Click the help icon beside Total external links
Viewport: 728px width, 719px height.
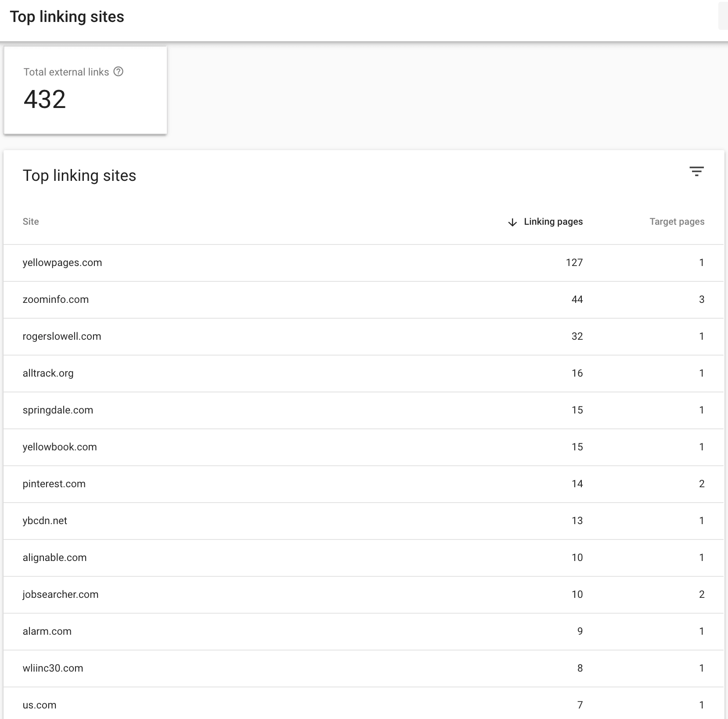coord(119,72)
